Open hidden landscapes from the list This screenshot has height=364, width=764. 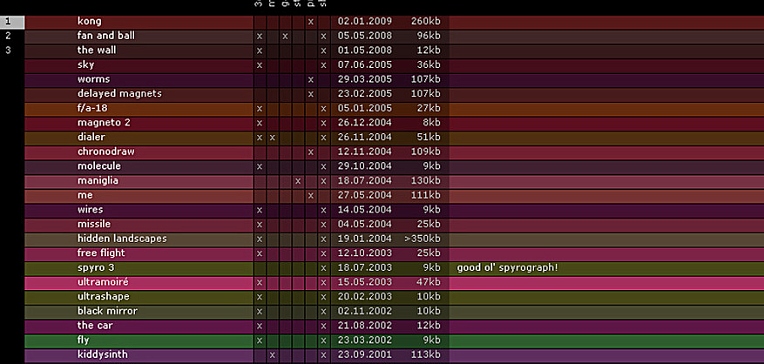point(122,239)
